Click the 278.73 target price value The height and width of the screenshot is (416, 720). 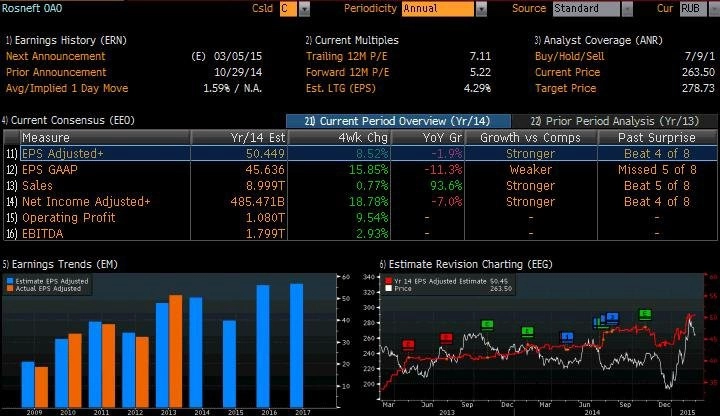(x=698, y=88)
